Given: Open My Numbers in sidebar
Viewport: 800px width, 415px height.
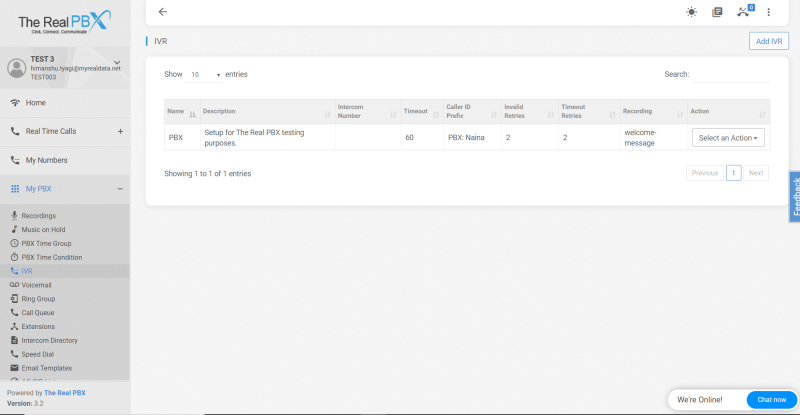Looking at the screenshot, I should tap(46, 160).
